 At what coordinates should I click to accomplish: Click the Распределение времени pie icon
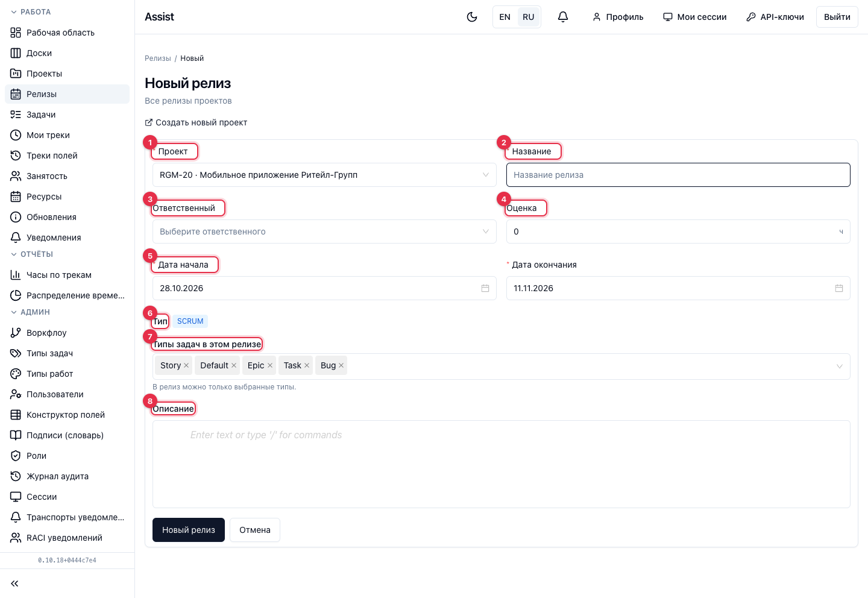pos(16,295)
